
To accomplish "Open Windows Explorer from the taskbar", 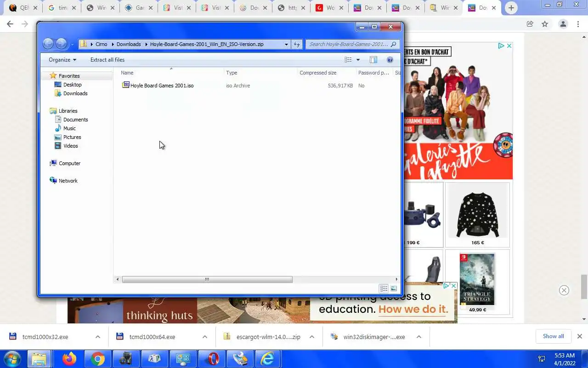I will coord(40,359).
